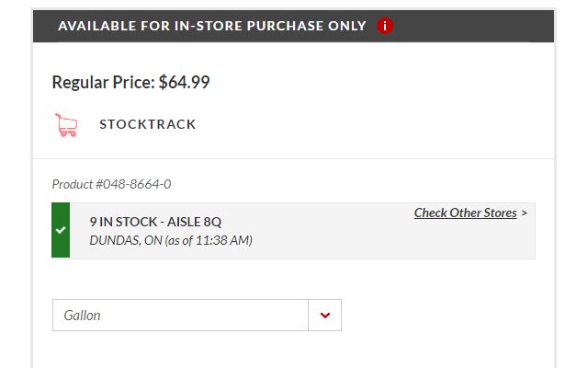Click the word ONLY in the header
588x368 pixels.
[347, 26]
